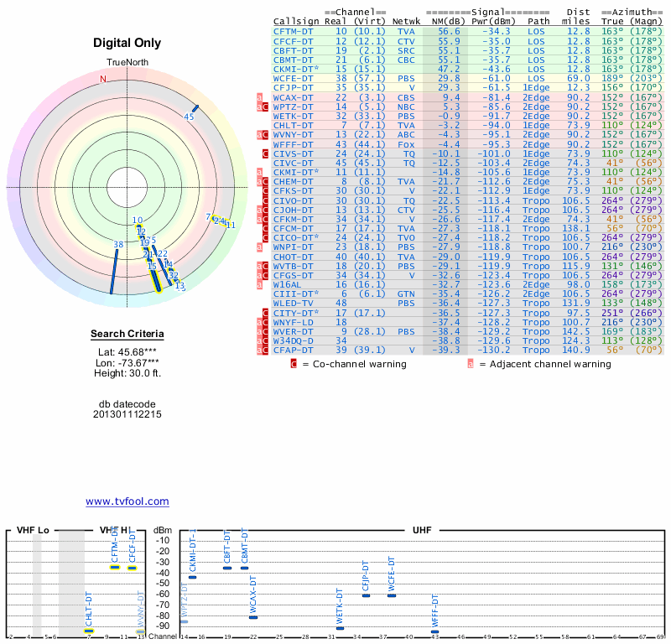Viewport: 671px width, 644px height.
Task: Click the Search Criteria heading
Action: point(126,335)
